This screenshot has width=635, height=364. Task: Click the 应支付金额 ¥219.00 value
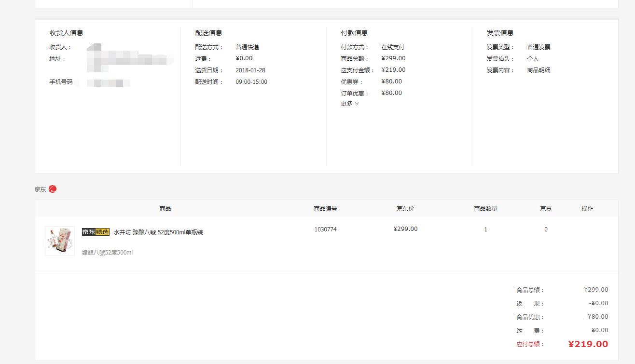pos(393,70)
